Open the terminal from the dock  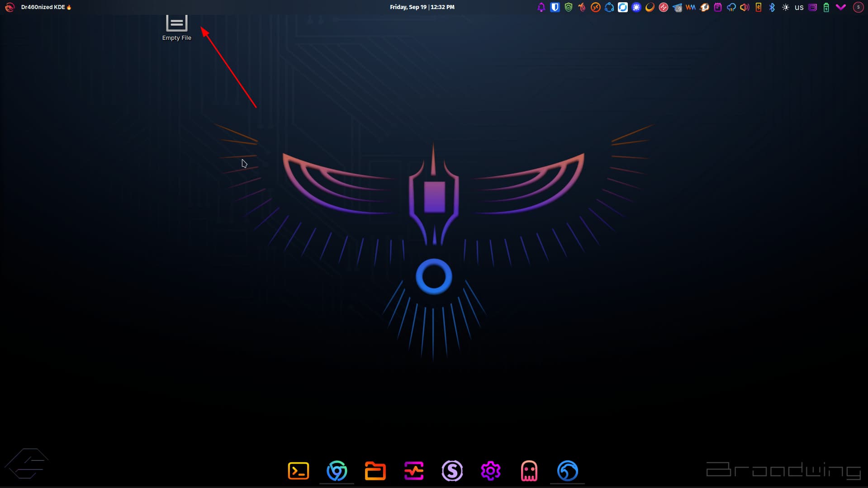point(298,471)
